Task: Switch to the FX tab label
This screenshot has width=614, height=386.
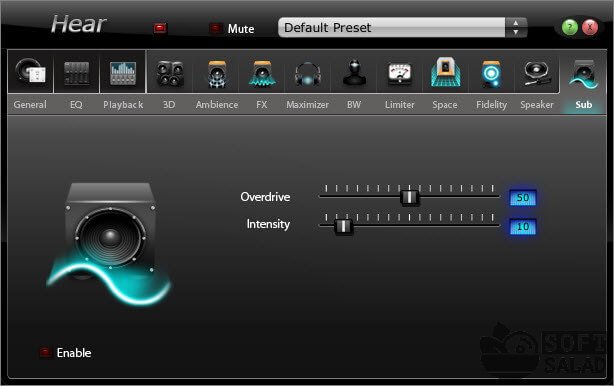Action: point(262,105)
